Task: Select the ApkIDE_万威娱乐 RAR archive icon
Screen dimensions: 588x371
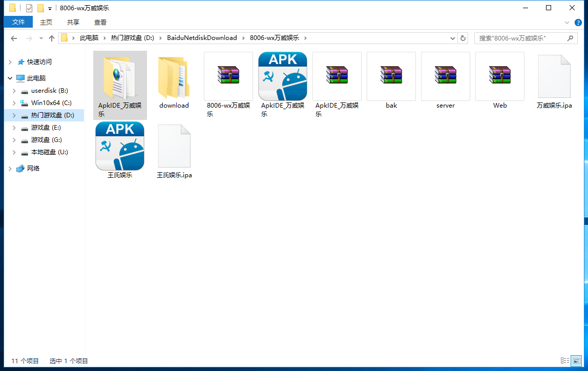Action: [337, 76]
